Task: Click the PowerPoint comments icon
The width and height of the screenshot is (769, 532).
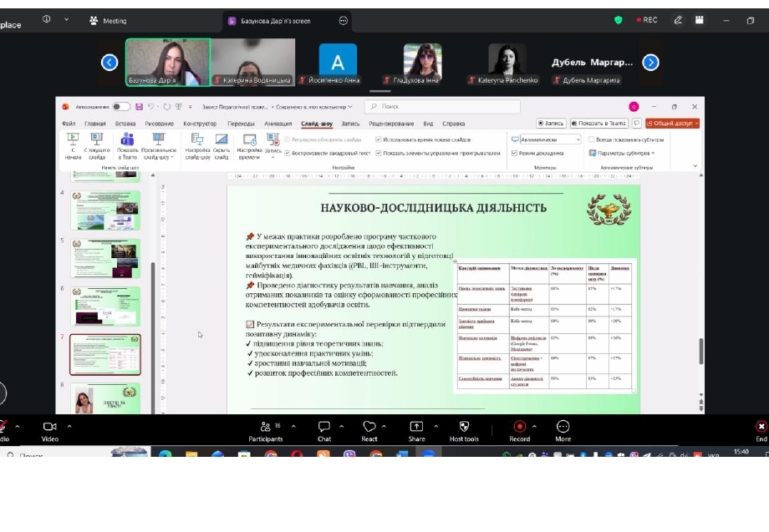Action: [x=637, y=124]
